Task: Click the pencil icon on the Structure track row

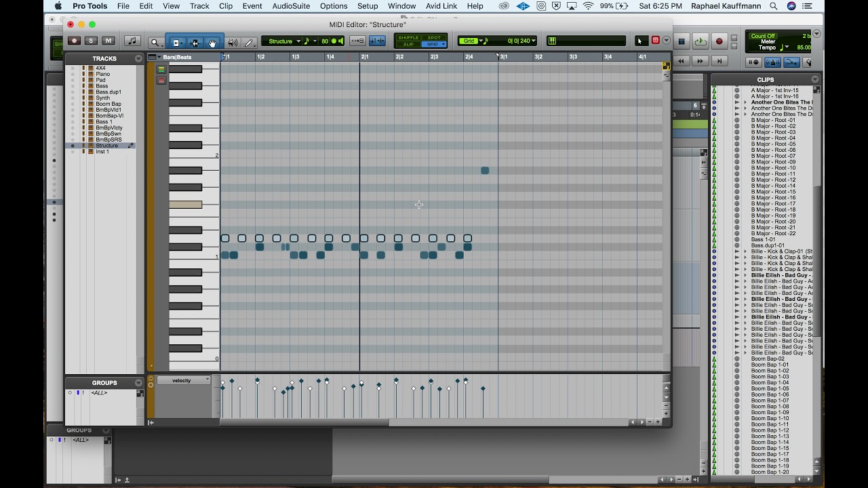Action: [131, 146]
